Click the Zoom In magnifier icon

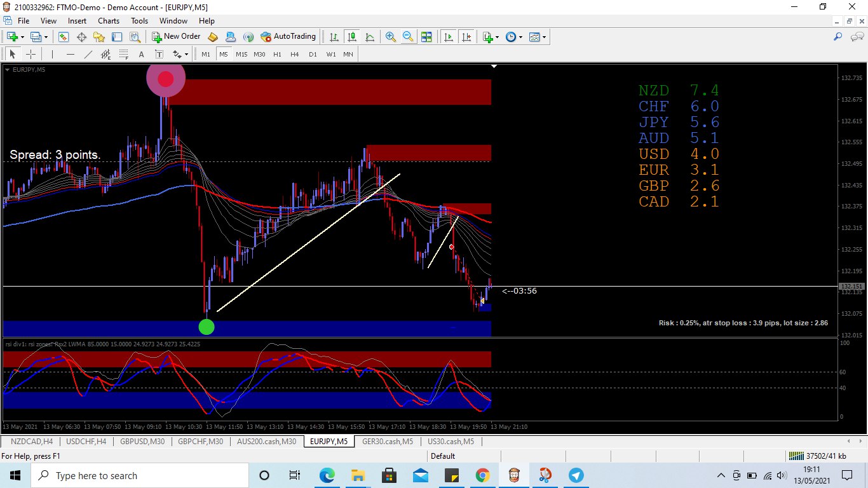point(390,37)
